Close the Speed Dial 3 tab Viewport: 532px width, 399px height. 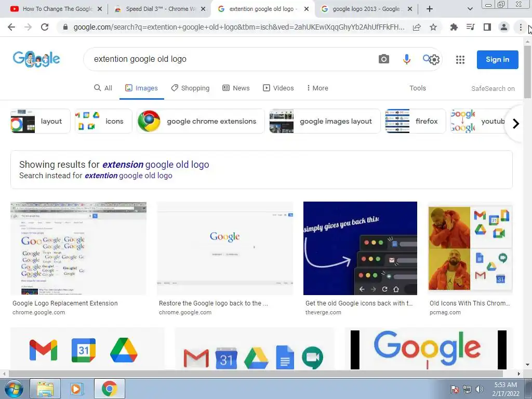(x=203, y=9)
